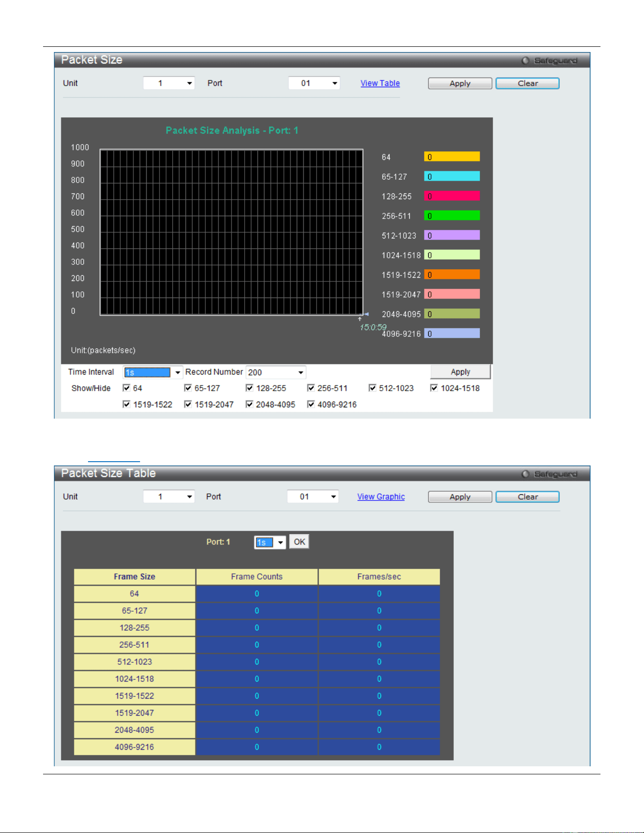Screen dimensions: 644x833
Task: Uncheck the 256-511 checkbox
Action: click(311, 388)
